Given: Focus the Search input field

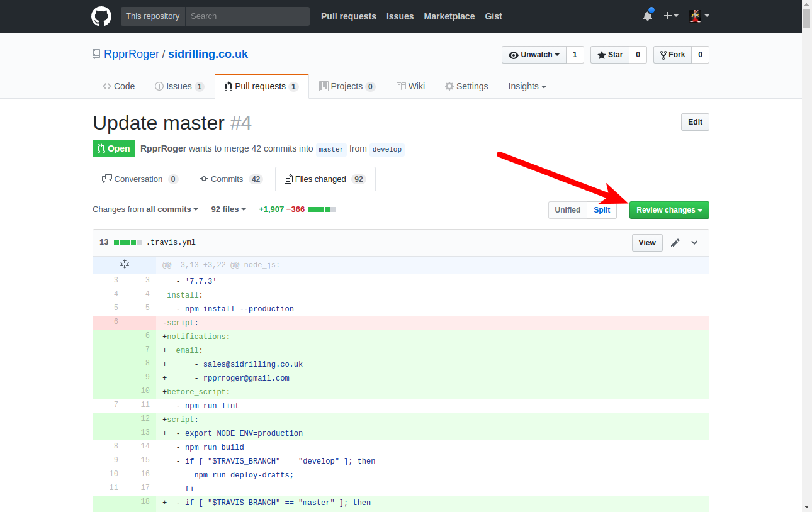Looking at the screenshot, I should 247,16.
